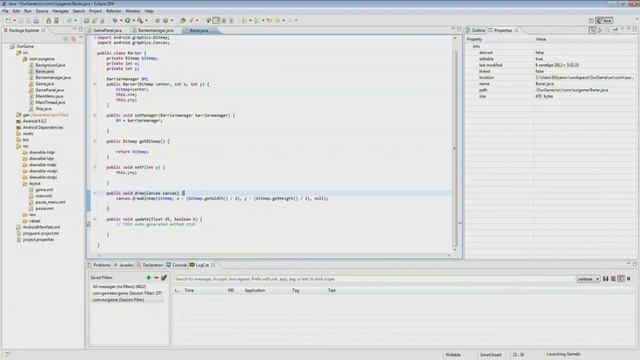Open the Declaration tab
640x360 pixels.
(x=150, y=265)
